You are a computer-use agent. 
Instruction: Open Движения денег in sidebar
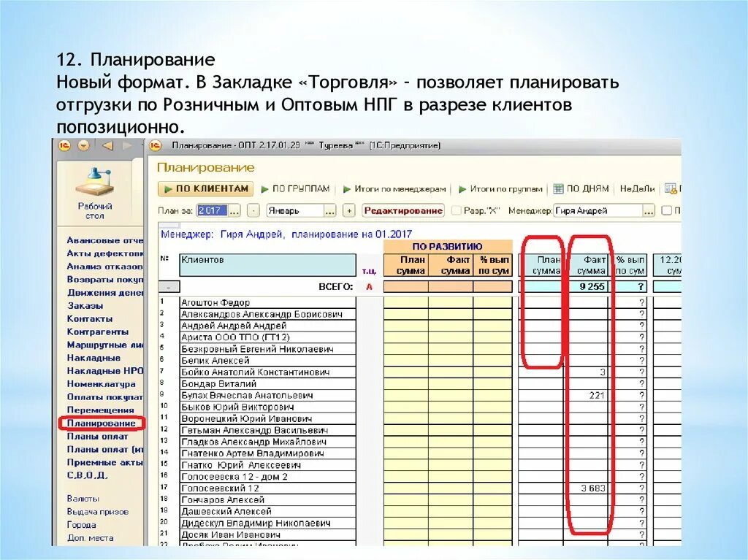tap(105, 293)
